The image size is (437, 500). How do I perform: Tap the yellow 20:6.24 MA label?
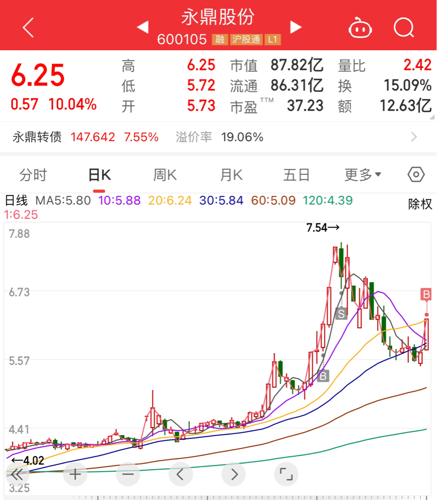pyautogui.click(x=170, y=201)
